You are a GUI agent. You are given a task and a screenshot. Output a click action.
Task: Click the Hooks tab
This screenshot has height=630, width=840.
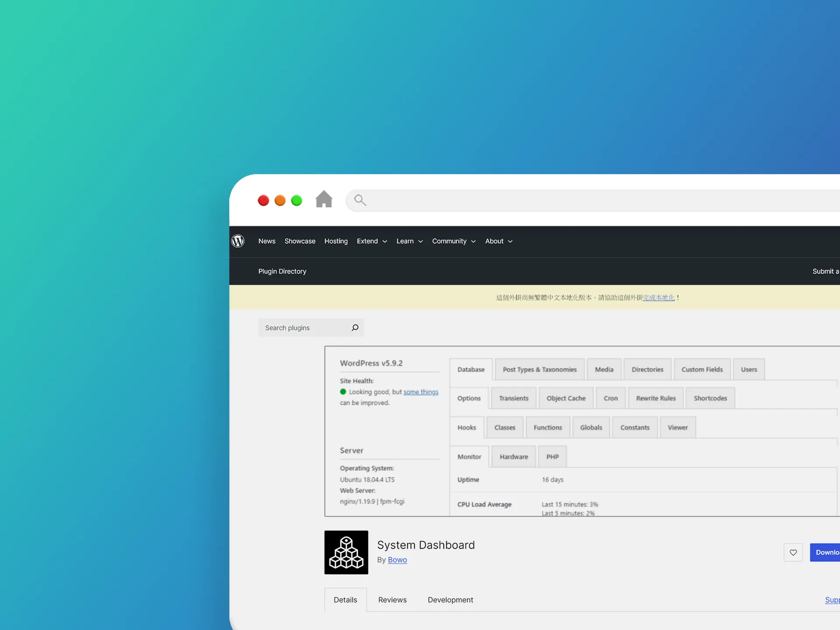click(467, 428)
